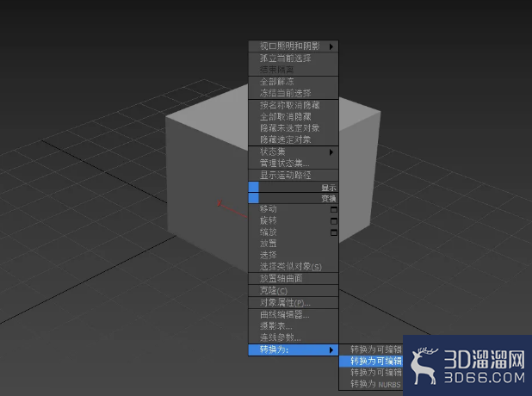The height and width of the screenshot is (396, 532).
Task: Select the 选择 menu entry
Action: [x=294, y=255]
